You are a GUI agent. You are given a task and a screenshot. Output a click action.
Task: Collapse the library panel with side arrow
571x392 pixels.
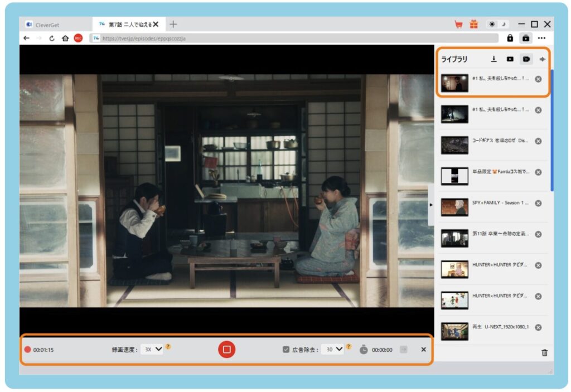tap(431, 205)
